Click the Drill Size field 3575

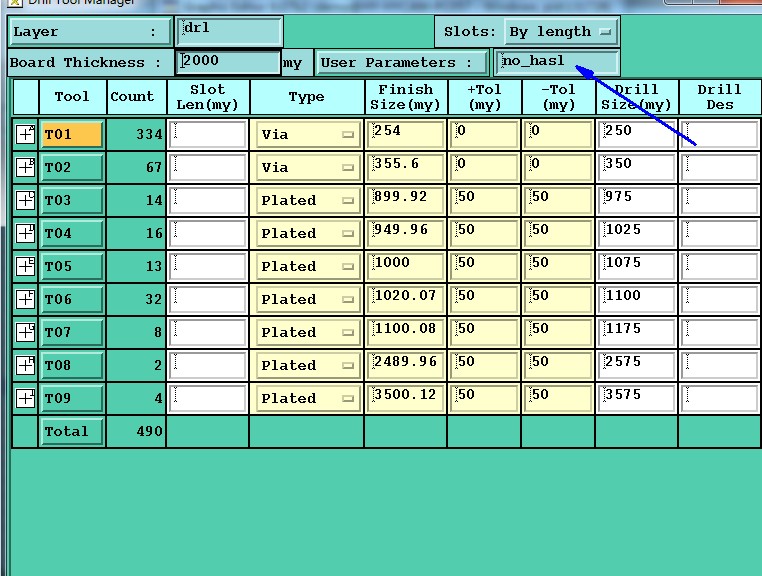point(636,398)
